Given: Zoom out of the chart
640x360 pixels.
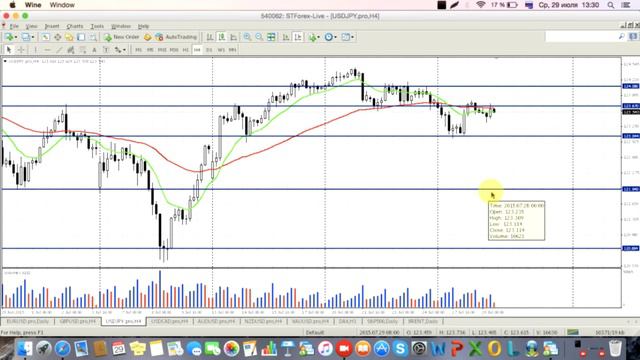Looking at the screenshot, I should [x=259, y=37].
